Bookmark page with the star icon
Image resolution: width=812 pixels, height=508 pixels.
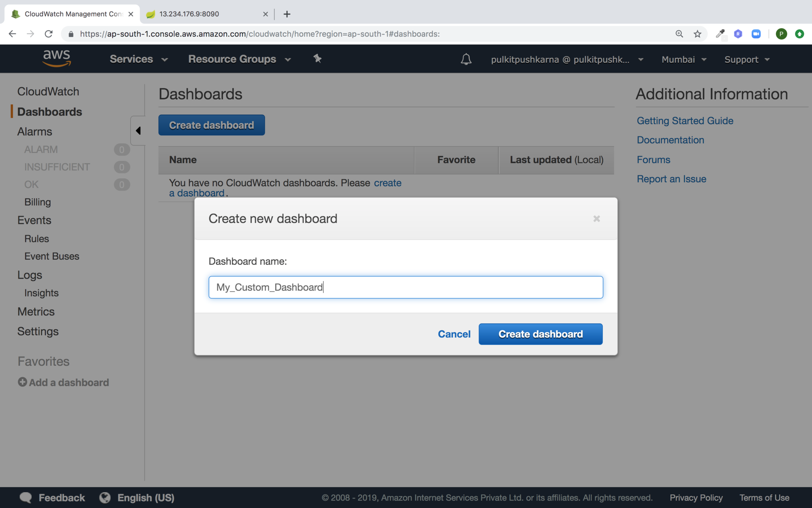tap(697, 34)
